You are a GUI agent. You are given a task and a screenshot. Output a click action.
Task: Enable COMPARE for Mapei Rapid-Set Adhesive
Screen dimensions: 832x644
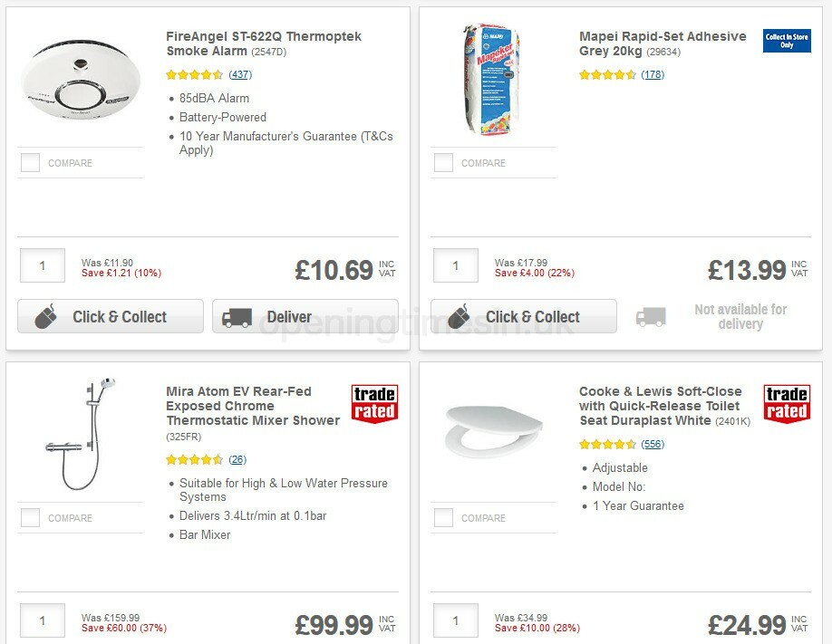coord(443,162)
